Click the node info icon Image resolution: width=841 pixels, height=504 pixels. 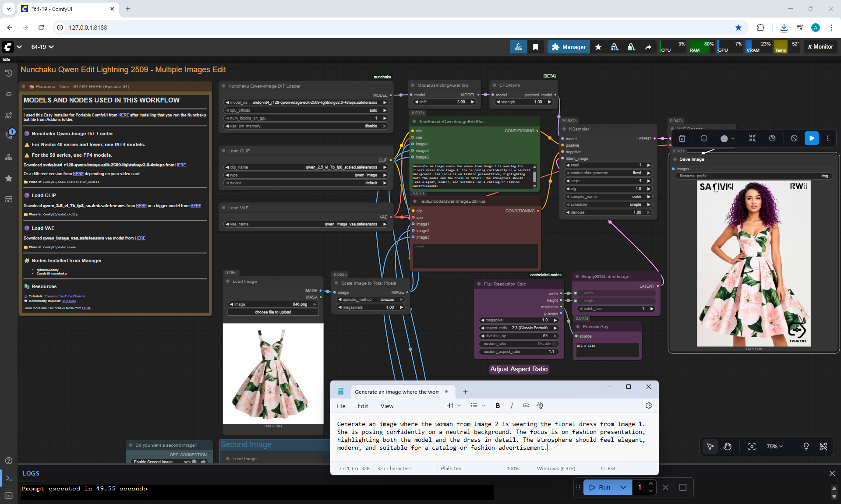click(704, 138)
